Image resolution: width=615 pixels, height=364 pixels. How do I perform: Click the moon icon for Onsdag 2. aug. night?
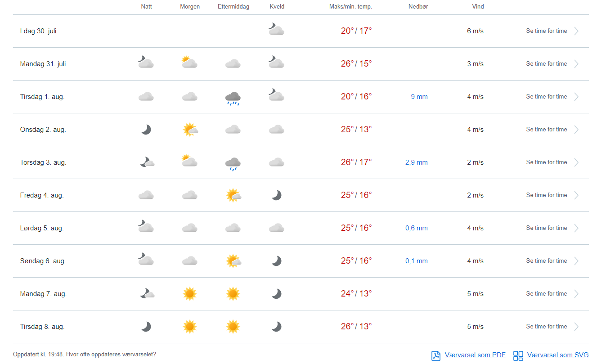[x=146, y=130]
